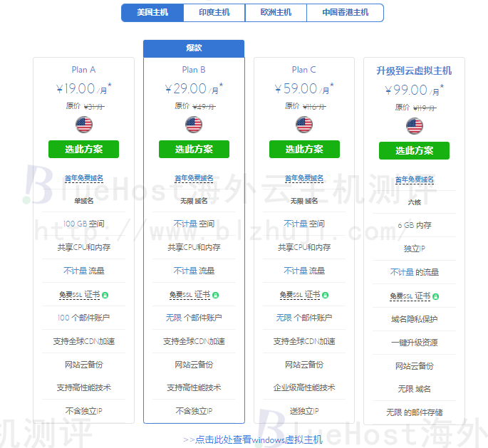Click 6 GB 内存 in cloud plan

[x=414, y=225]
